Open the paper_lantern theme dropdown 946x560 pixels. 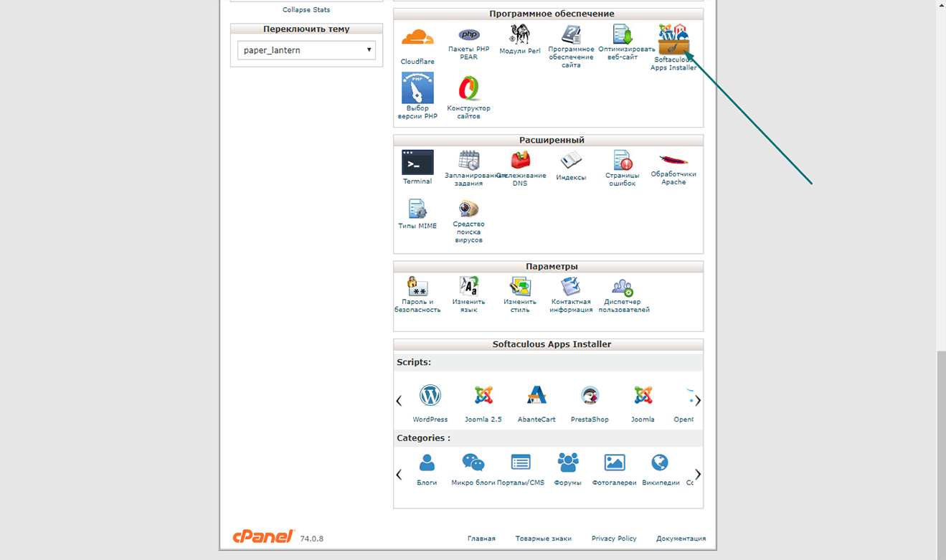(x=306, y=50)
